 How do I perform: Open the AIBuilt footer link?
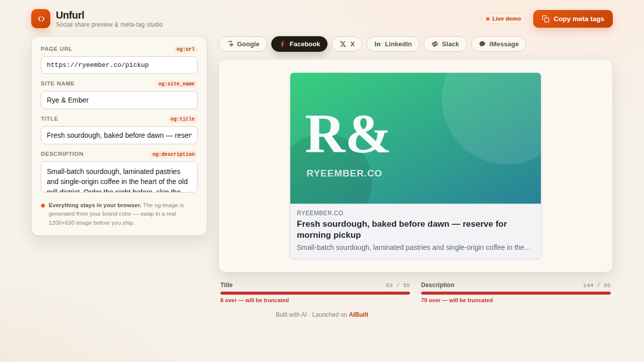pyautogui.click(x=359, y=315)
